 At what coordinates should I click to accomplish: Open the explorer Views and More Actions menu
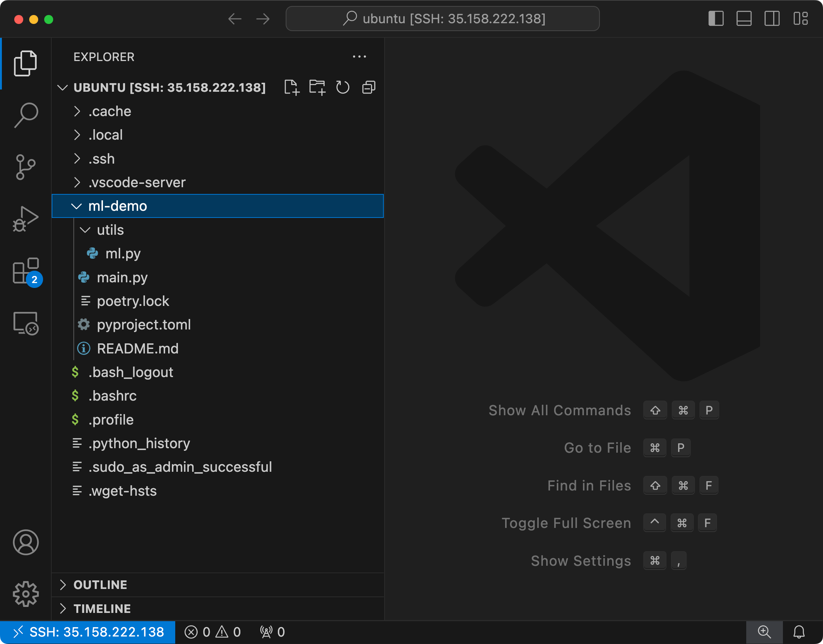(x=359, y=57)
